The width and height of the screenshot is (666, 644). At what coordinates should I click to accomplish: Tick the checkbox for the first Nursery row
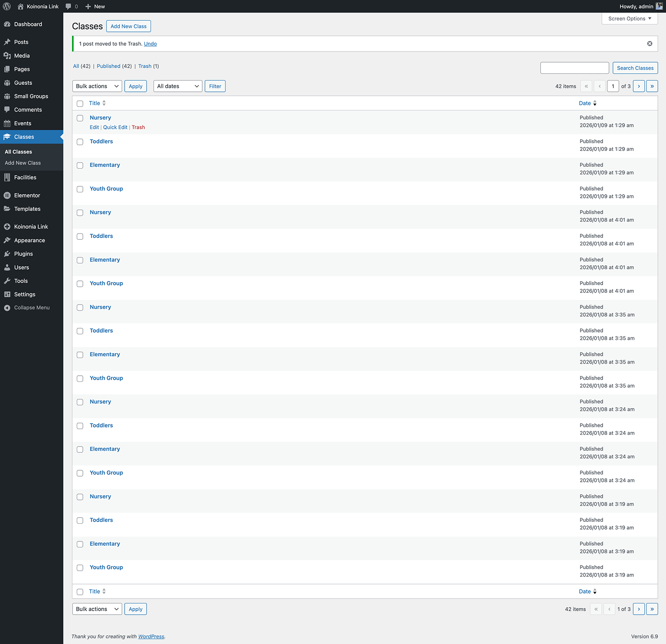click(x=80, y=118)
